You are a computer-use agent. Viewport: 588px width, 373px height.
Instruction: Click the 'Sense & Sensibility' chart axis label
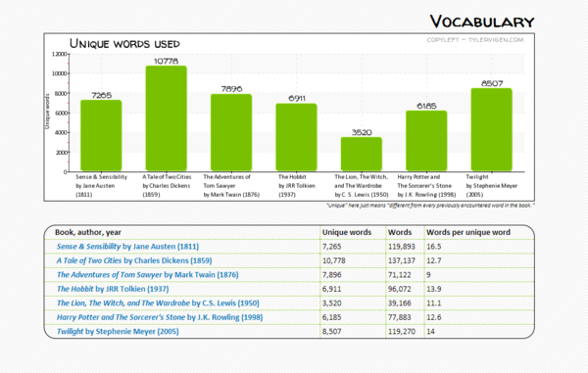click(102, 185)
